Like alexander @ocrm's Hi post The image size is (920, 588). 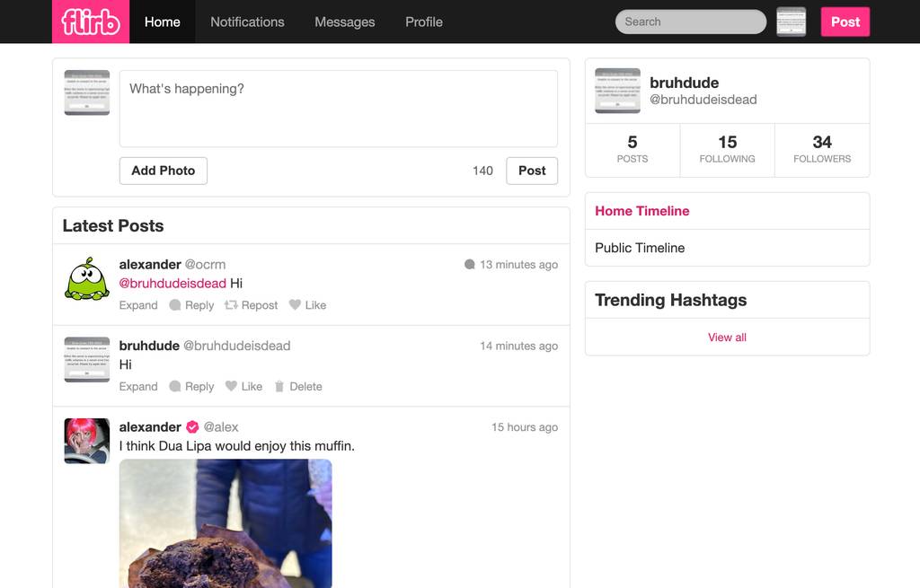tap(307, 305)
